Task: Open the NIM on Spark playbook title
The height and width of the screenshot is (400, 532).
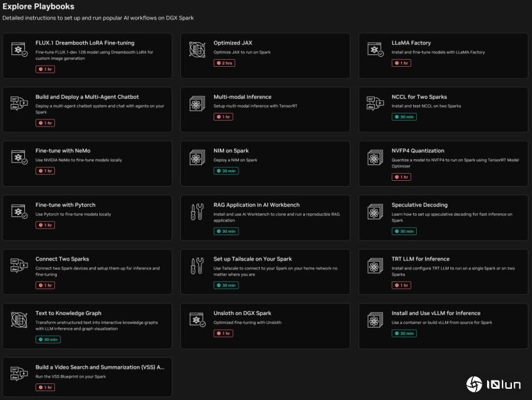Action: coord(231,151)
